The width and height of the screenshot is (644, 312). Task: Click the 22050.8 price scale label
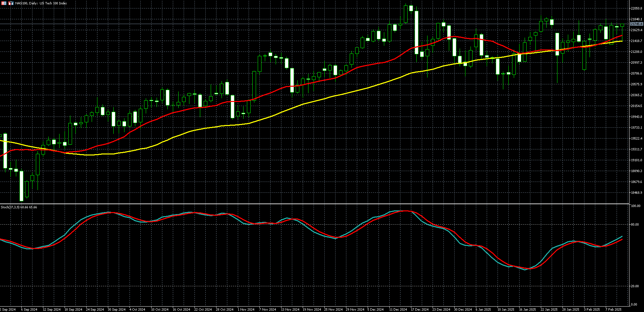click(637, 8)
